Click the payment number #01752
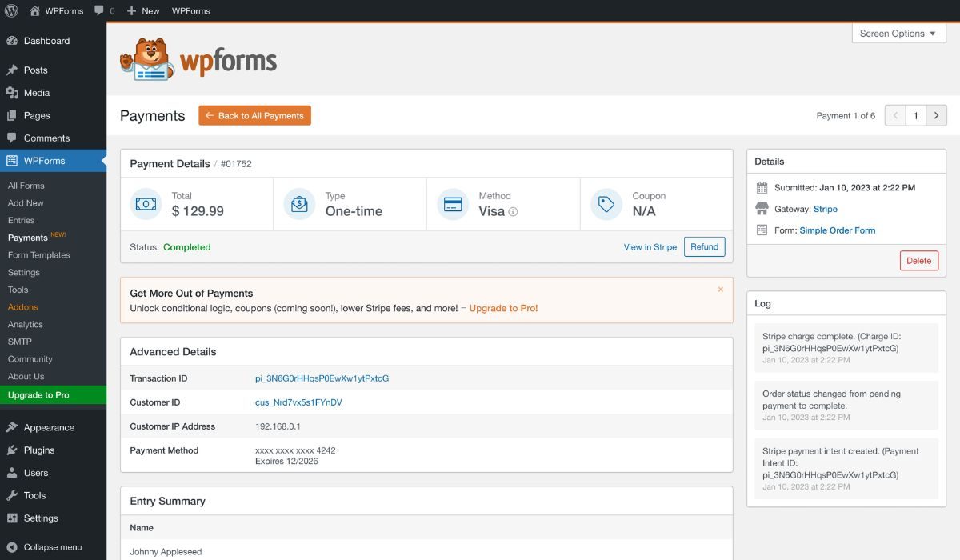The width and height of the screenshot is (960, 560). pyautogui.click(x=236, y=164)
